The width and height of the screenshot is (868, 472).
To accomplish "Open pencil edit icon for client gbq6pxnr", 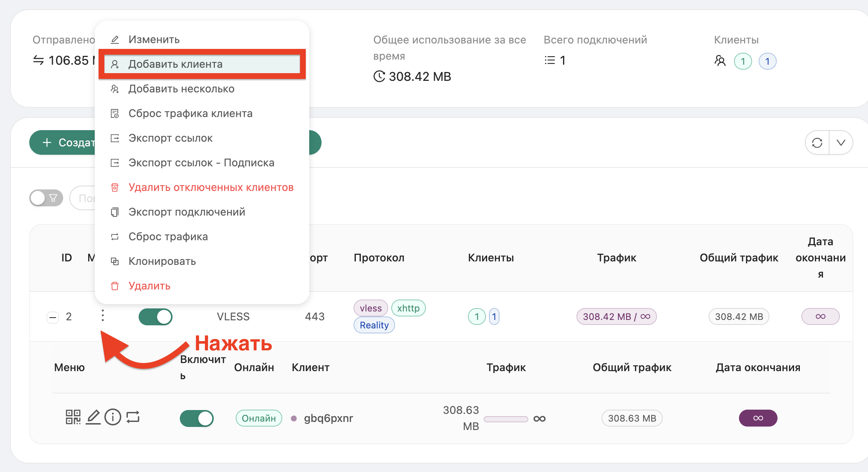I will point(93,418).
